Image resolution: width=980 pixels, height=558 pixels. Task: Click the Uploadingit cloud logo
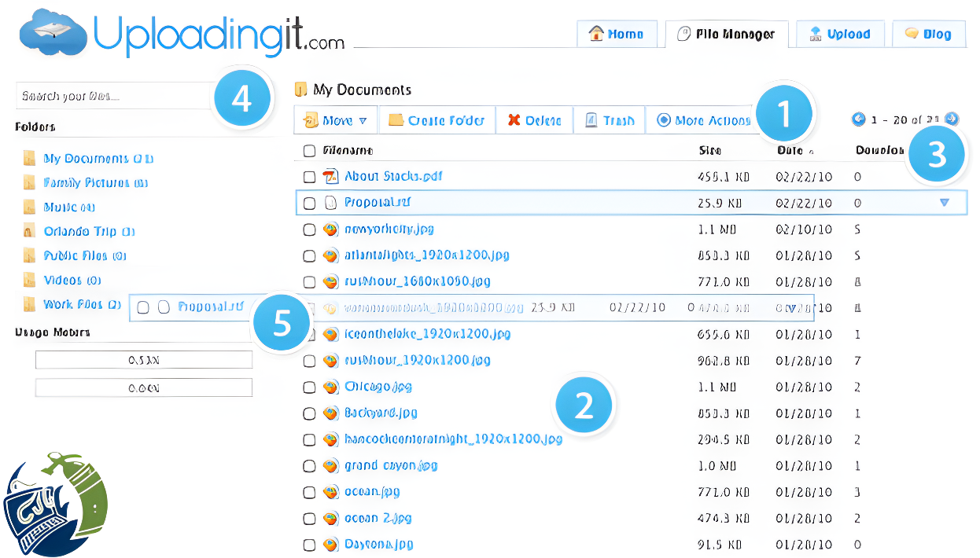[52, 33]
